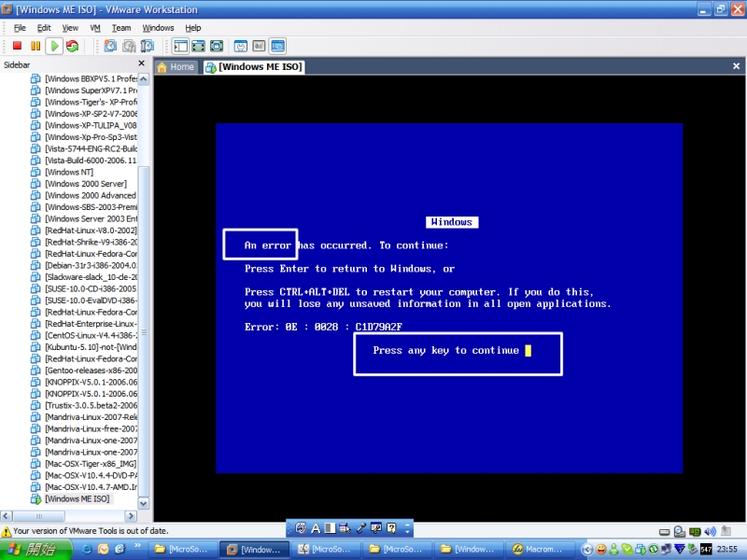747x560 pixels.
Task: Select [Windows BBXPV5.1 Profe... in sidebar
Action: [84, 78]
